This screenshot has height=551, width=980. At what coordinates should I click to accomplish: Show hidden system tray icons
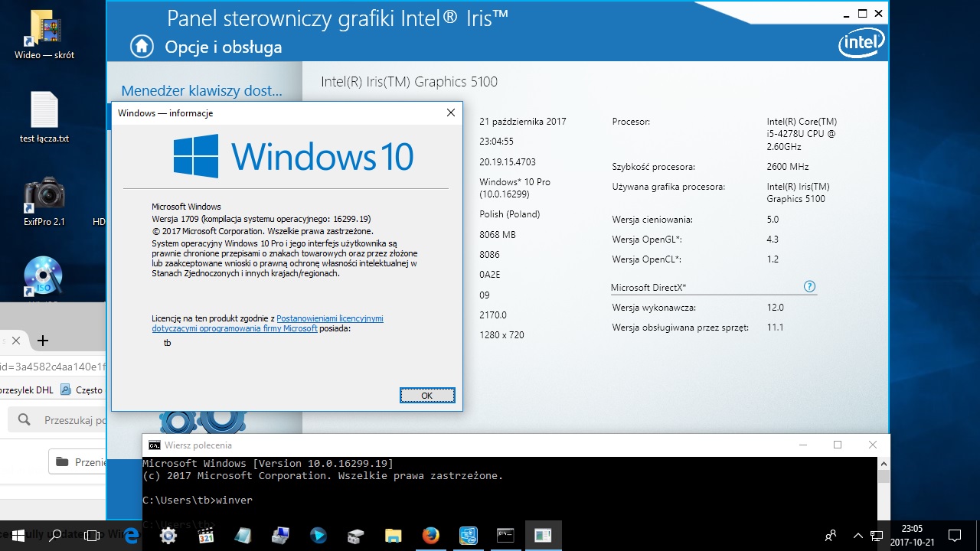coord(857,536)
